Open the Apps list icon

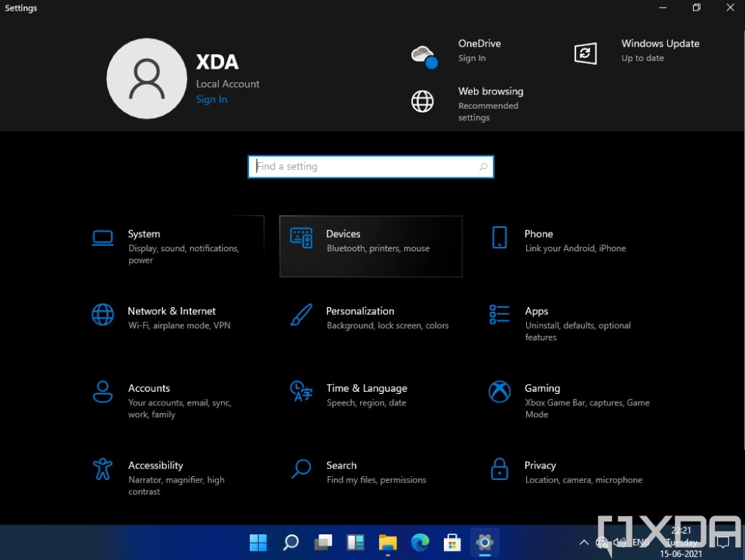[x=500, y=315]
